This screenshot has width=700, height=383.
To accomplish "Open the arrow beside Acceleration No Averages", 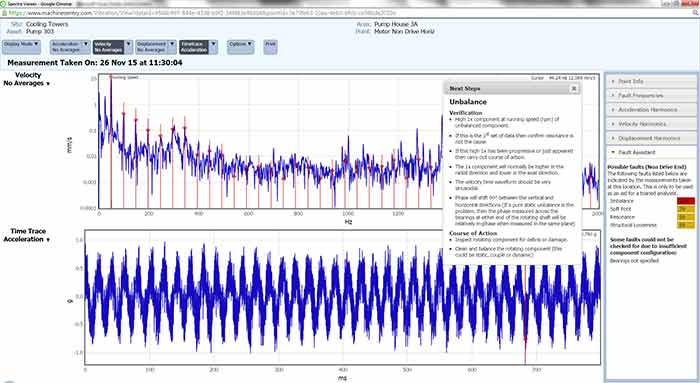I will [x=85, y=47].
